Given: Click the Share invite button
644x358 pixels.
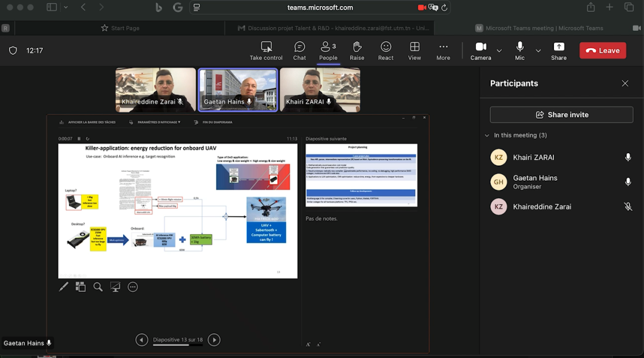Looking at the screenshot, I should 561,114.
